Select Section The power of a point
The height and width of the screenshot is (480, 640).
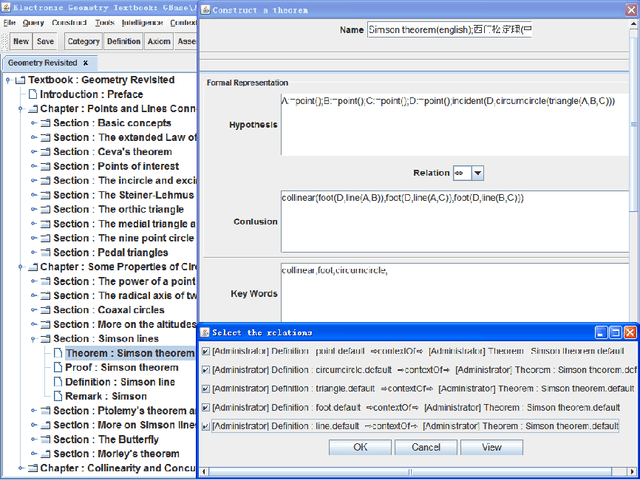point(124,282)
